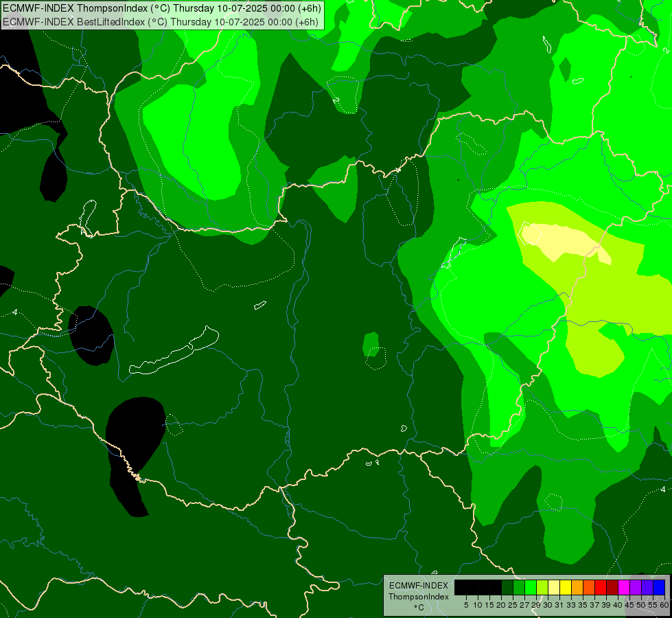Select the blue 55–60 legend swatch
Screen dimensions: 672x618
[659, 587]
